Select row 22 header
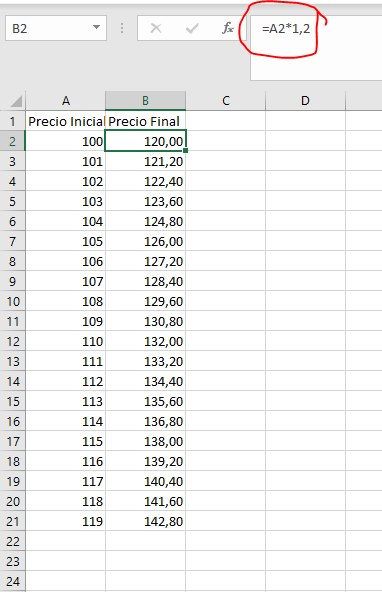Viewport: 382px width, 592px height. tap(12, 541)
